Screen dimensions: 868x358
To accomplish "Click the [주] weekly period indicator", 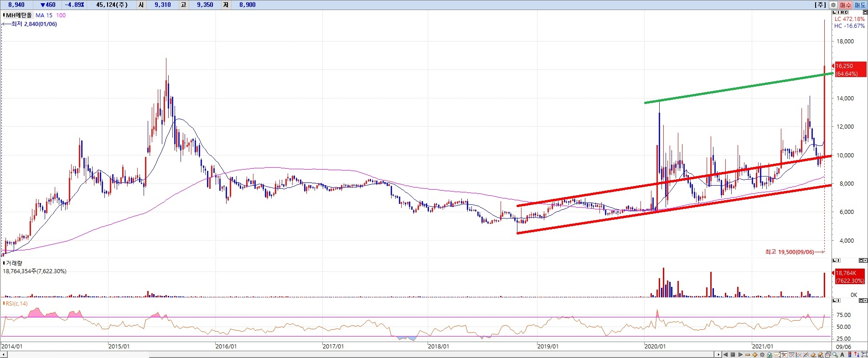I will (821, 5).
